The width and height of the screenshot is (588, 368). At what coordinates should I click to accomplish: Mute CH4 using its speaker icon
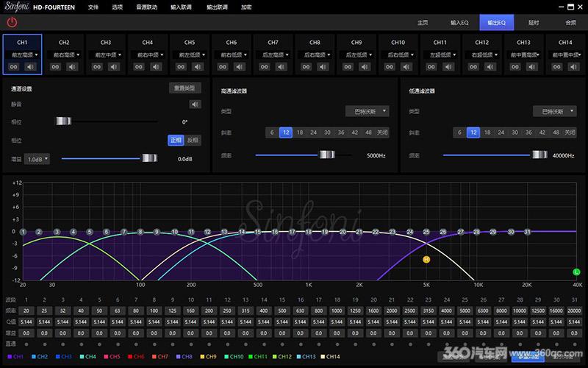[x=156, y=67]
